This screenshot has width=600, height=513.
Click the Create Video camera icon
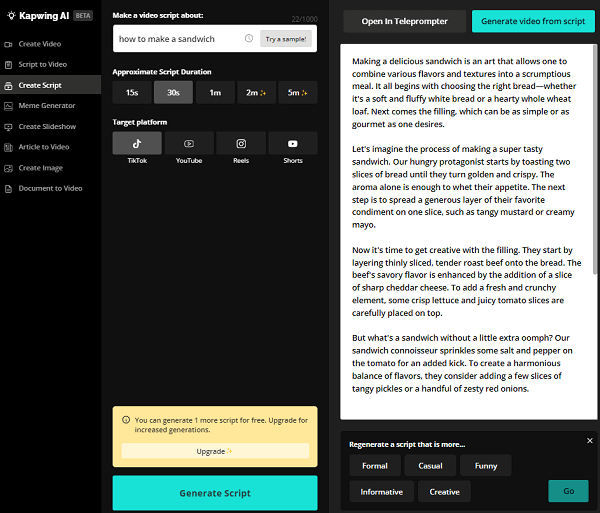[x=8, y=44]
